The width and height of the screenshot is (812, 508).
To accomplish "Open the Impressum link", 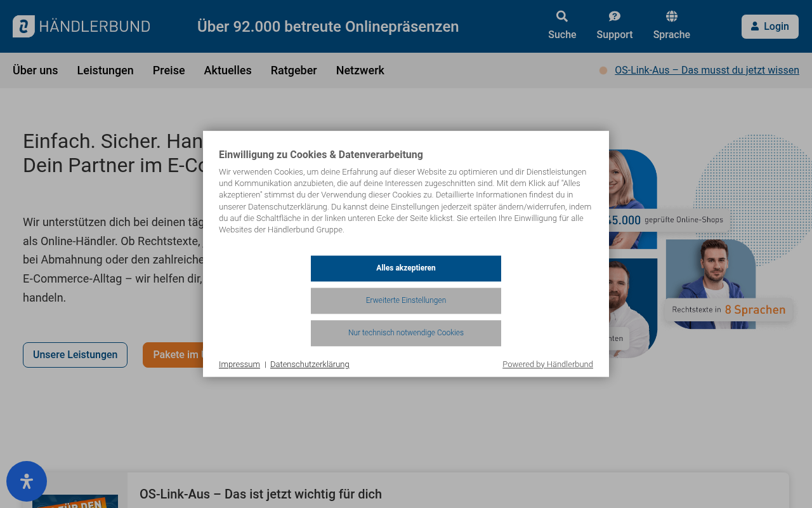I will pos(239,364).
